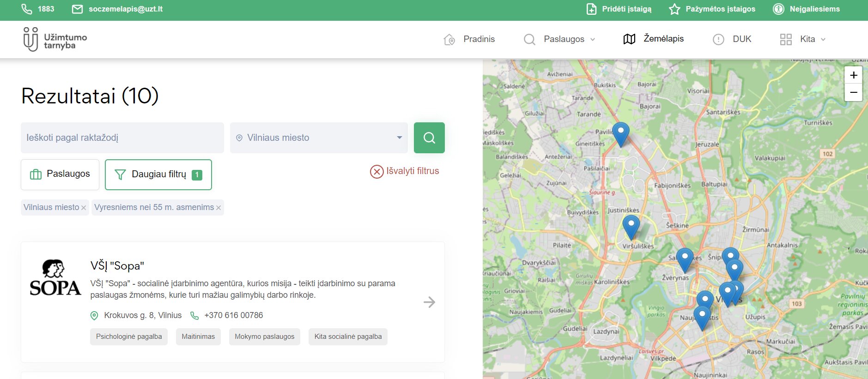
Task: Click Pridėti įstaigą link
Action: click(x=619, y=9)
